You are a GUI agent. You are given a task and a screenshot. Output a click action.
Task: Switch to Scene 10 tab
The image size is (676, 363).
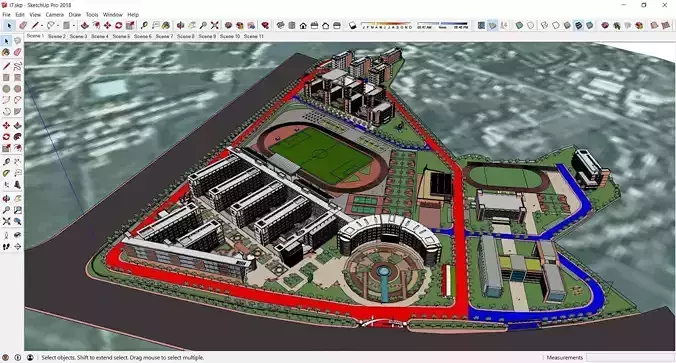(x=230, y=36)
